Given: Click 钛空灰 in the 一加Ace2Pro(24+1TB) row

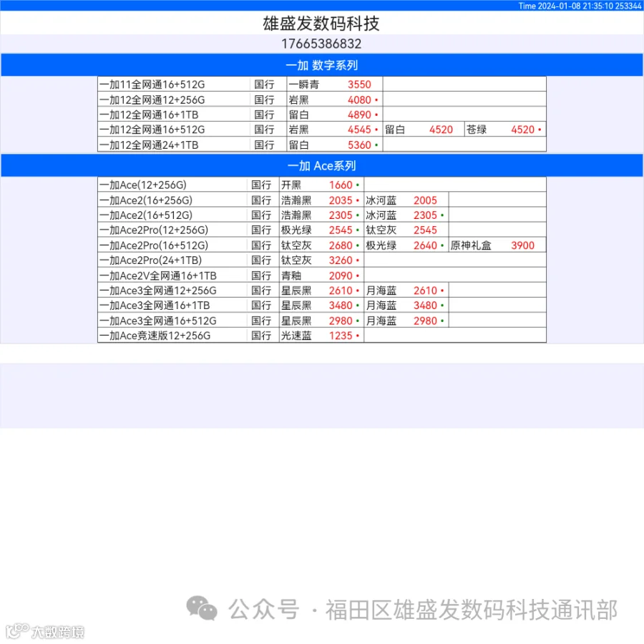Looking at the screenshot, I should [296, 260].
